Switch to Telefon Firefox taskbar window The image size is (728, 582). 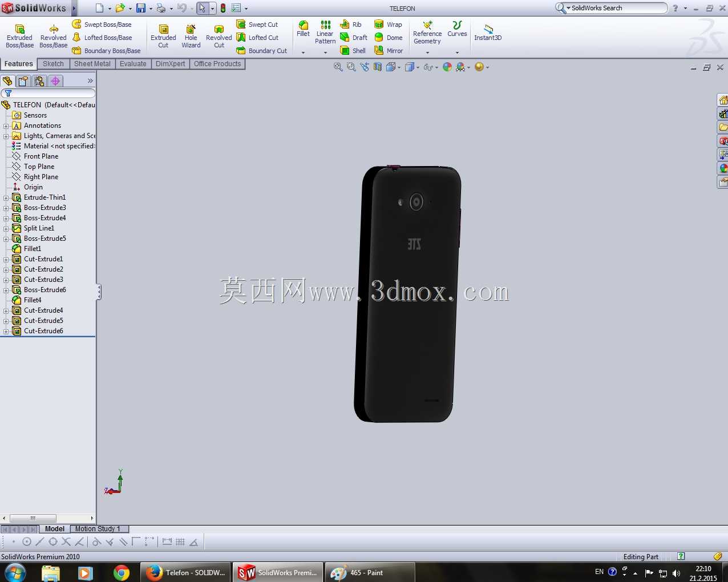click(x=185, y=572)
